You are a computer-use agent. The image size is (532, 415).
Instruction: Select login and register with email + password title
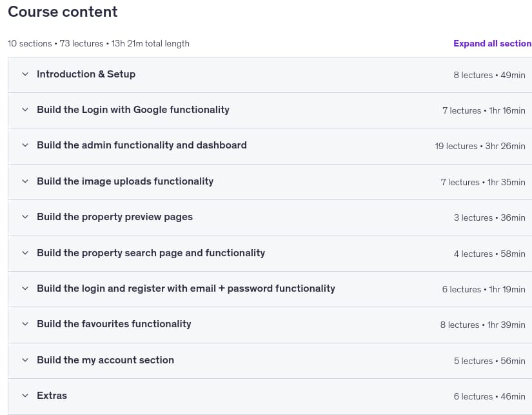pyautogui.click(x=186, y=288)
